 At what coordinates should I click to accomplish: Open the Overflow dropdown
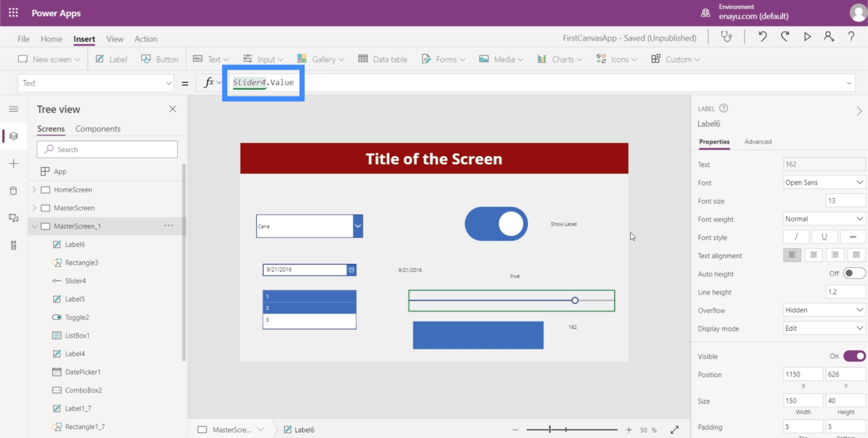(824, 310)
